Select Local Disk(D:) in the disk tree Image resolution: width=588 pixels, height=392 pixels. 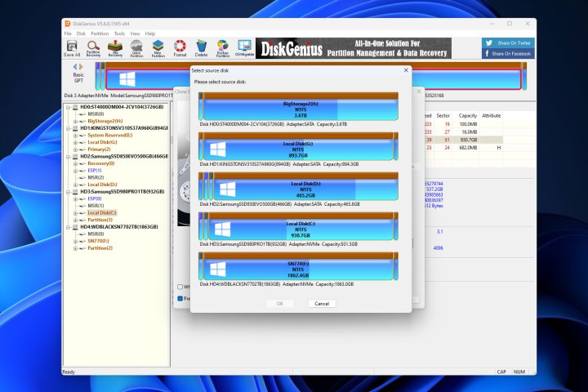coord(102,185)
